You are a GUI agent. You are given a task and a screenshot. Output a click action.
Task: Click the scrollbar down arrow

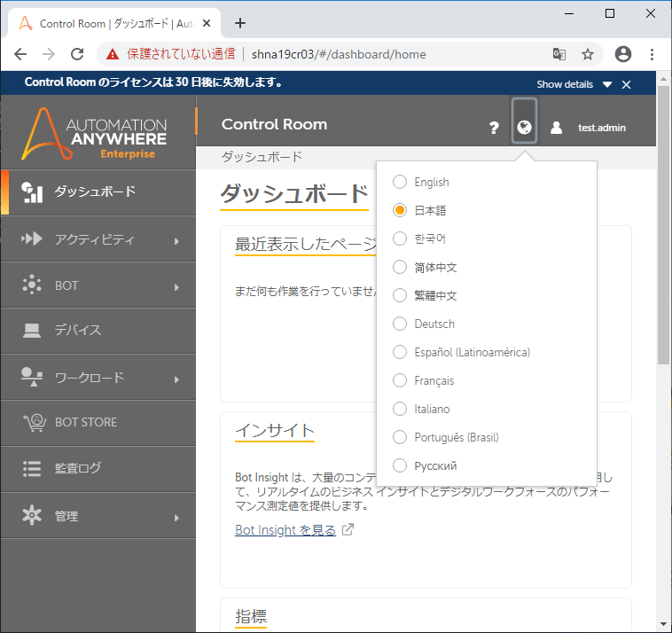coord(663,624)
